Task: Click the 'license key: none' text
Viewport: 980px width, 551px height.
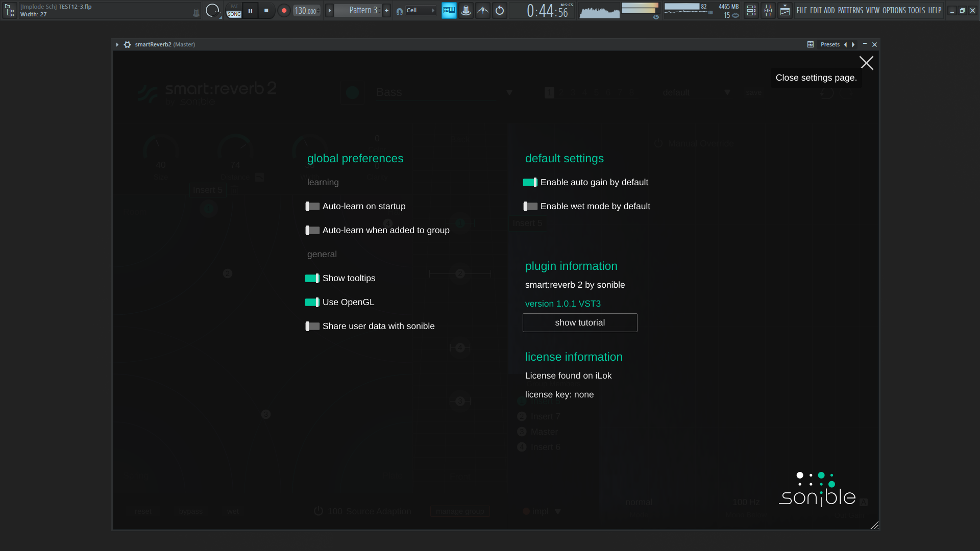Action: click(559, 394)
